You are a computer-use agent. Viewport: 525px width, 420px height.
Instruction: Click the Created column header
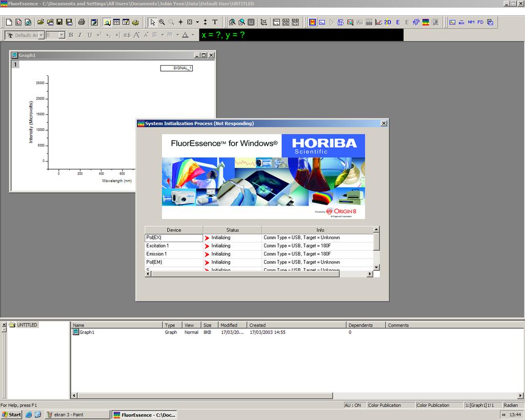[297, 325]
